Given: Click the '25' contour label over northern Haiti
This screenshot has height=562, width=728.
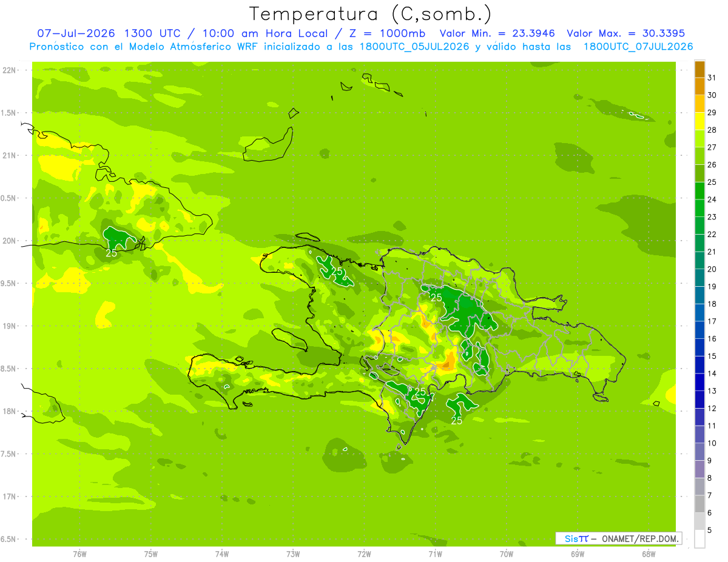Looking at the screenshot, I should (337, 272).
